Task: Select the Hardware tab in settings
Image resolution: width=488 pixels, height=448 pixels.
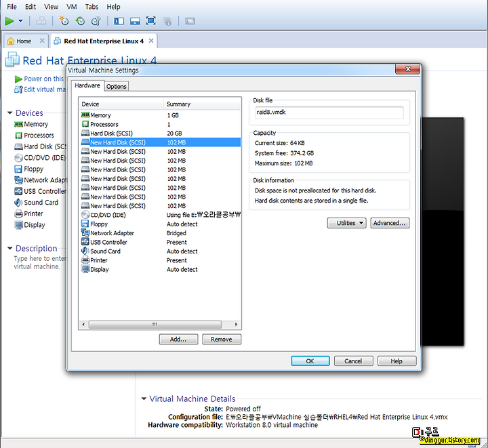Action: [87, 85]
